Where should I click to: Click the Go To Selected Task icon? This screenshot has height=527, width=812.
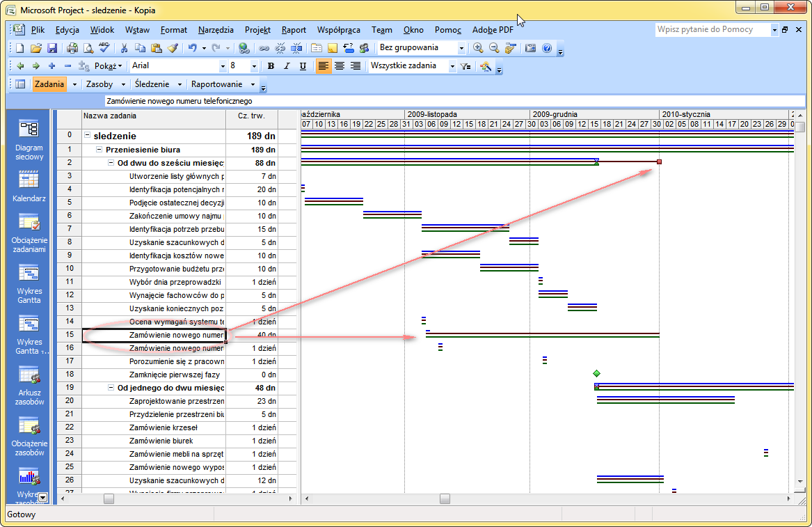(511, 48)
